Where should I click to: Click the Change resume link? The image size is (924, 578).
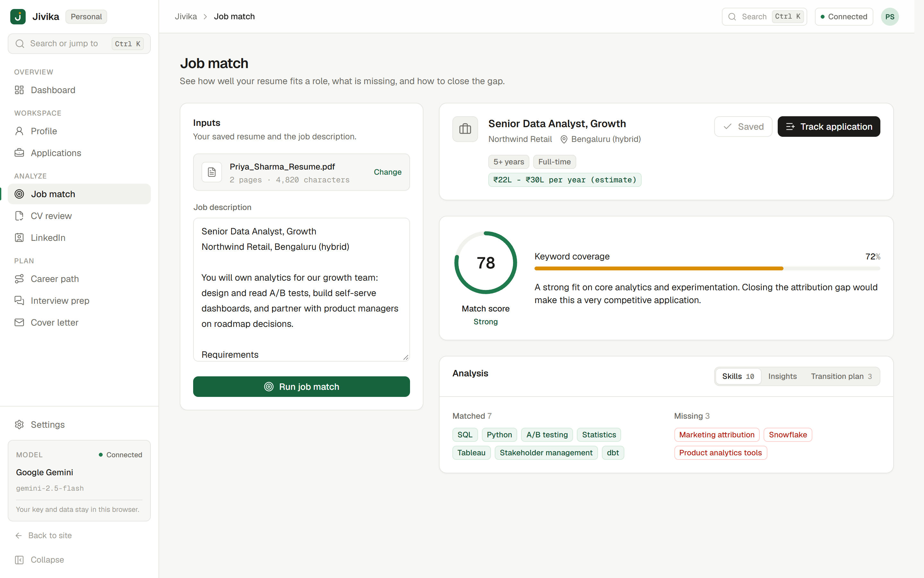tap(388, 172)
